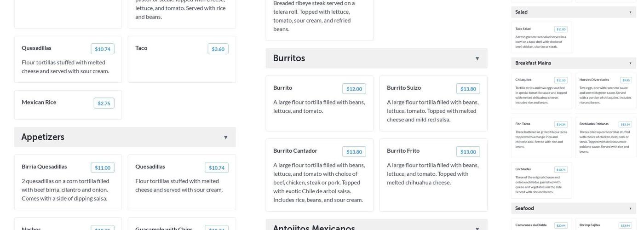The image size is (644, 230).
Task: Collapse the Appetizers section arrow
Action: tap(225, 138)
